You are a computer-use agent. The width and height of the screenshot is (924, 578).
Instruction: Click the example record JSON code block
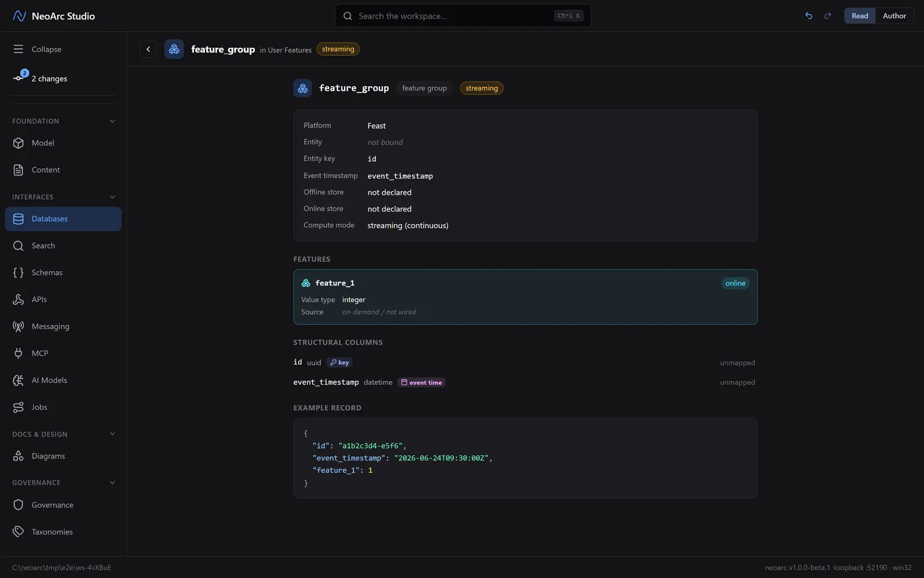point(525,458)
